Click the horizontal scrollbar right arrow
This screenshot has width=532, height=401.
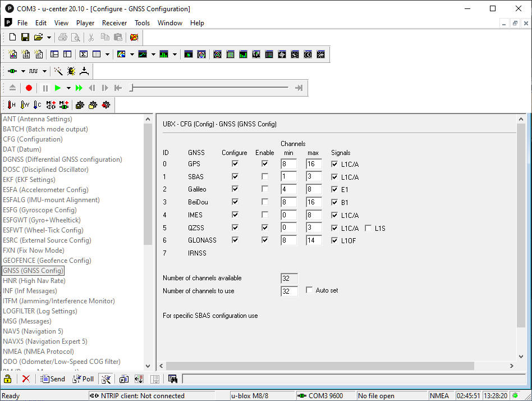point(512,366)
